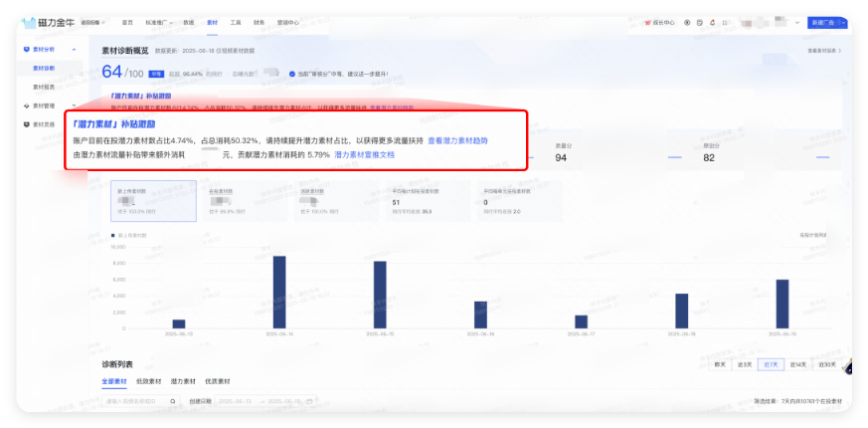Open the account switcher dropdown beside the logo
868x428 pixels.
coord(91,23)
